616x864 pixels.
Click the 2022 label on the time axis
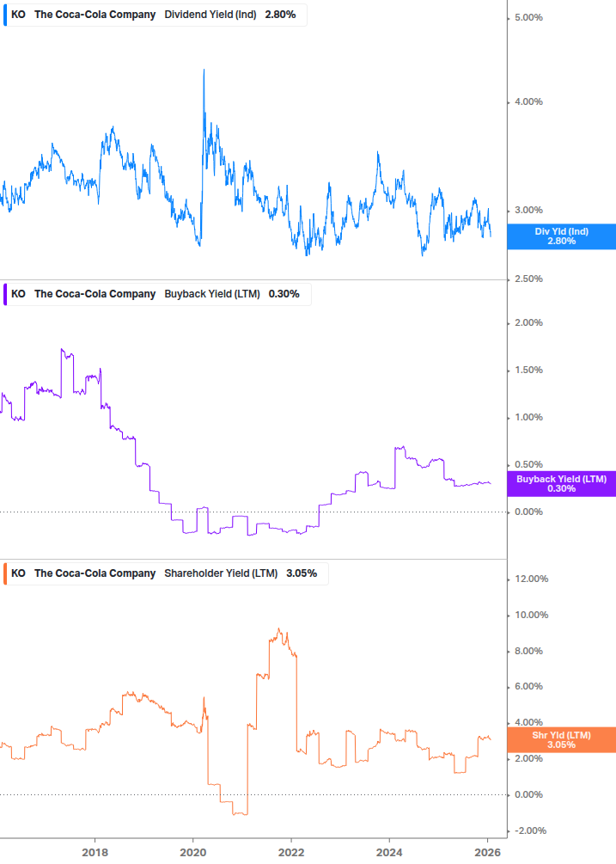[291, 852]
